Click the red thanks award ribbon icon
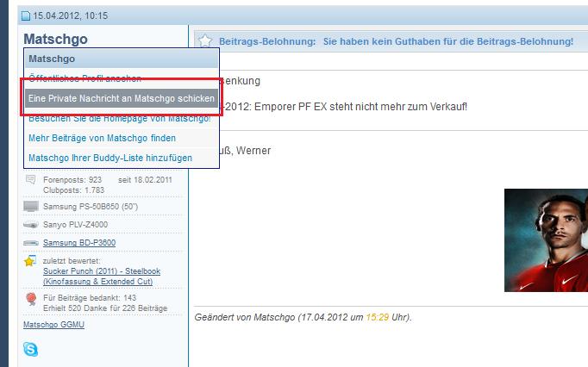This screenshot has width=588, height=367. click(31, 297)
